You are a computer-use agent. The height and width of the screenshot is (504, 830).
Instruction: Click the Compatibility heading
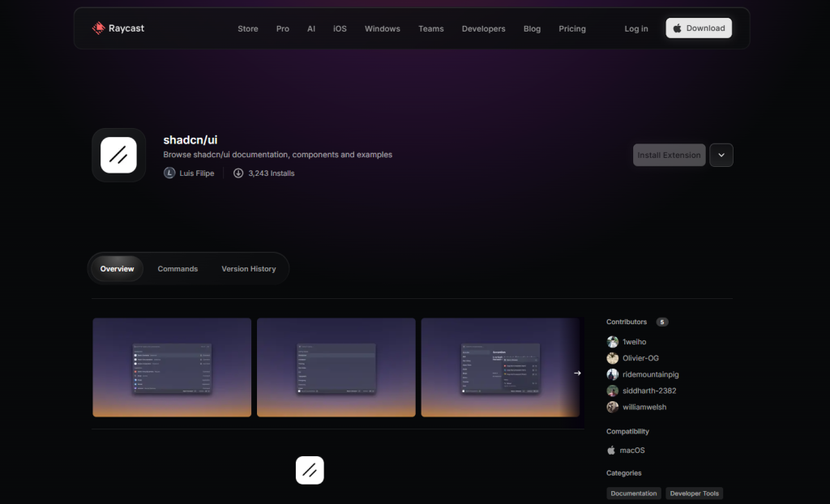coord(628,431)
